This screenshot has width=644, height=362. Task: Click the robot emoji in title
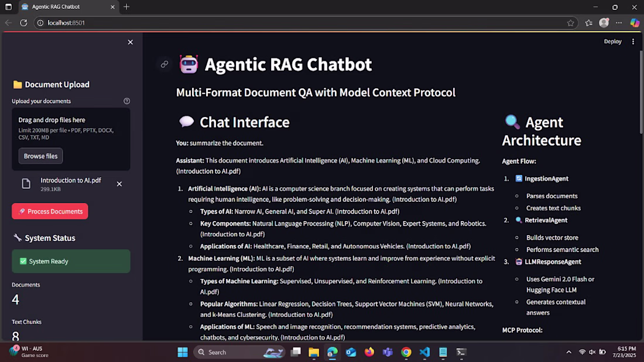pyautogui.click(x=189, y=64)
